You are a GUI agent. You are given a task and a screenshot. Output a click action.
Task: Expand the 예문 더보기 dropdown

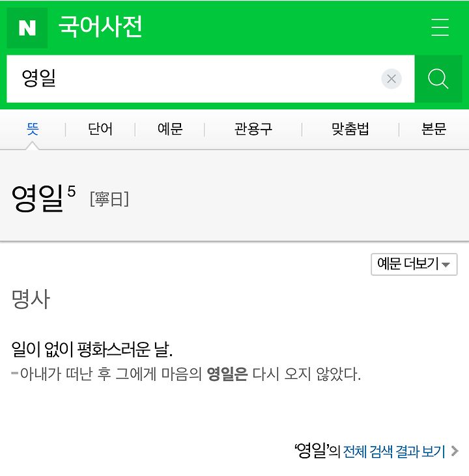[414, 264]
